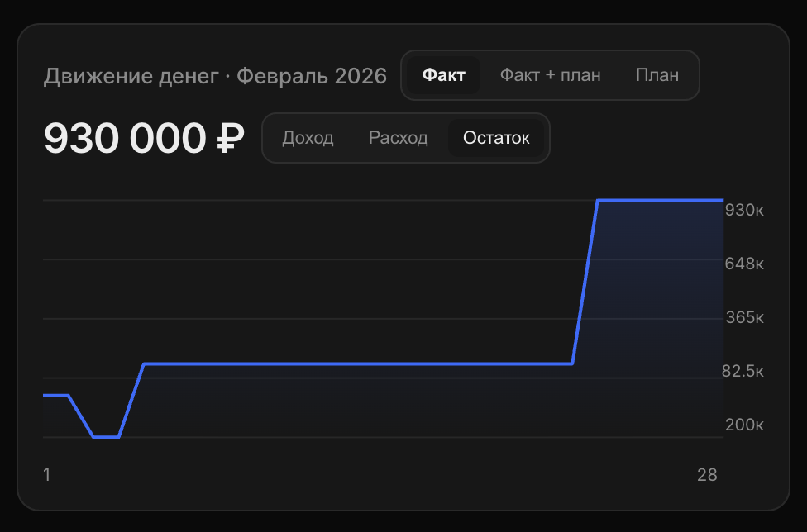
Task: Click the Движение денег · Февраль 2026 title
Action: coord(215,76)
